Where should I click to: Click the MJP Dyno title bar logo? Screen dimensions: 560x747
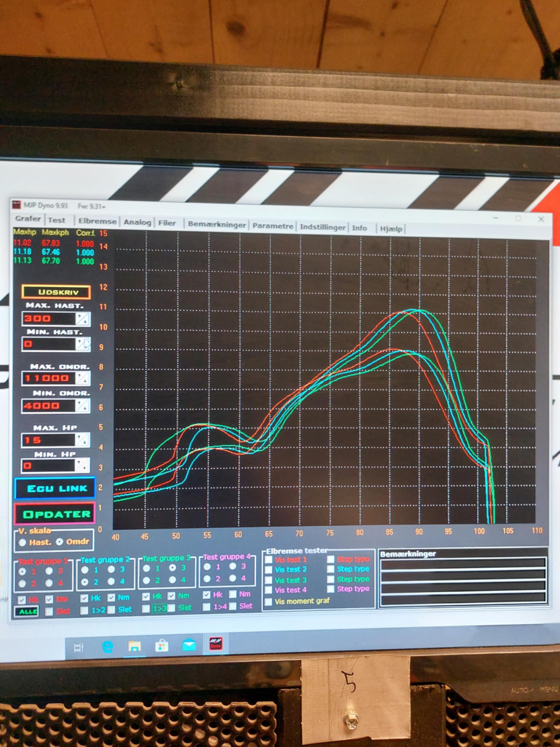coord(17,204)
